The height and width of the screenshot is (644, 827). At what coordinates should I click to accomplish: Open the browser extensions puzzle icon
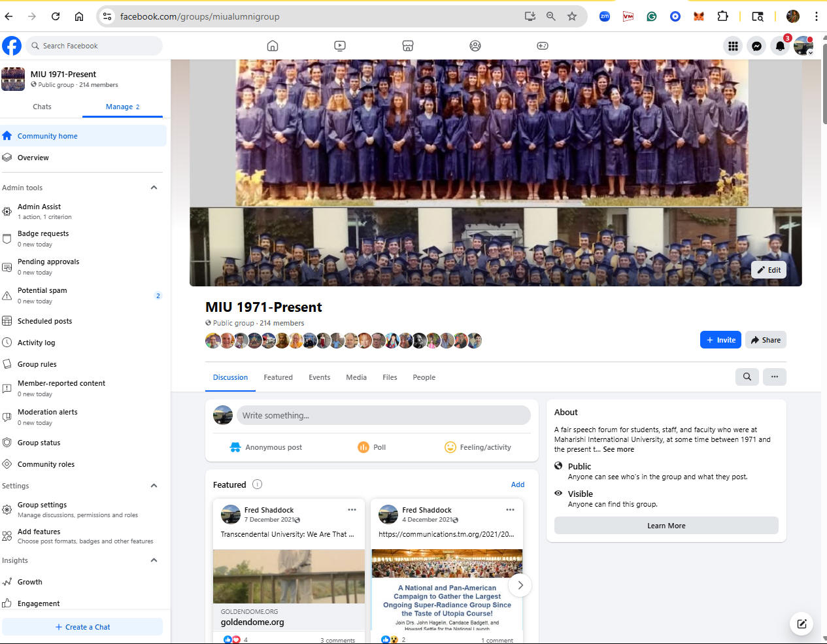(722, 16)
